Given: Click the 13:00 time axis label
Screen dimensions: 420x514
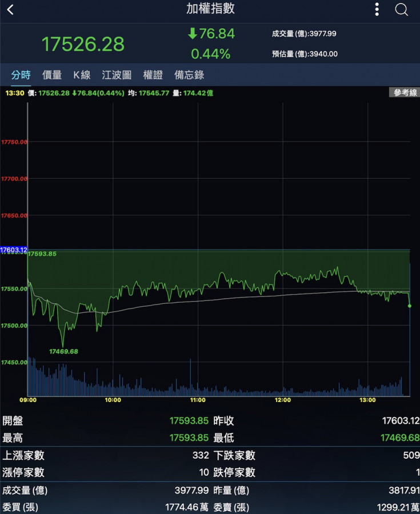Looking at the screenshot, I should coord(367,400).
